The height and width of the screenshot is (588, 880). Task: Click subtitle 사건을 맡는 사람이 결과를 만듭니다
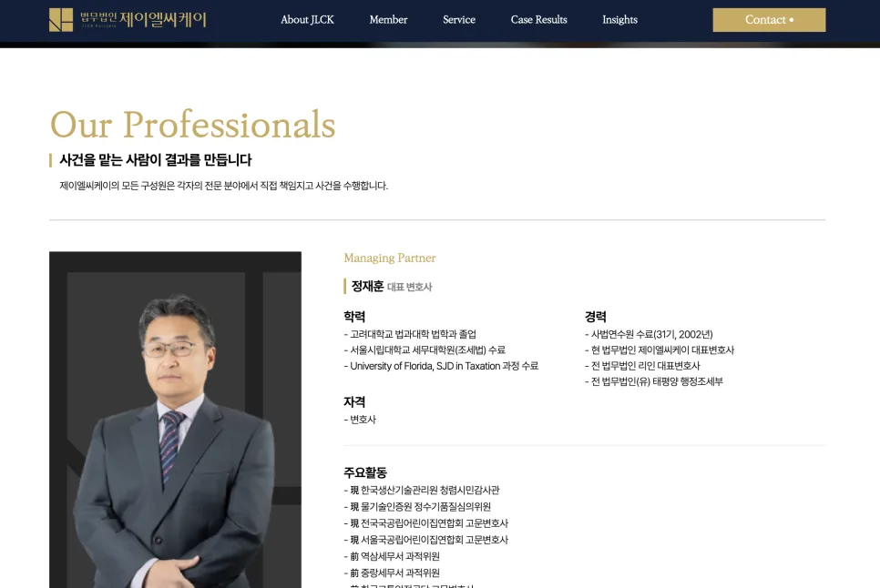[x=156, y=160]
